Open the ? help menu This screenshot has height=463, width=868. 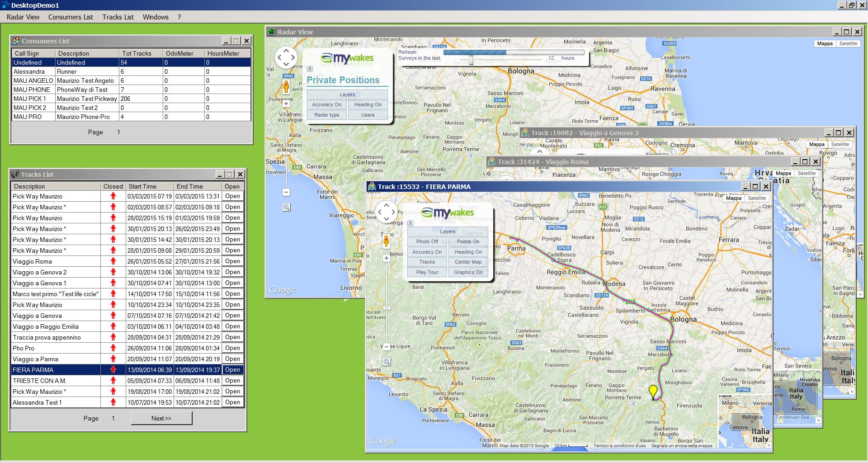pos(179,17)
